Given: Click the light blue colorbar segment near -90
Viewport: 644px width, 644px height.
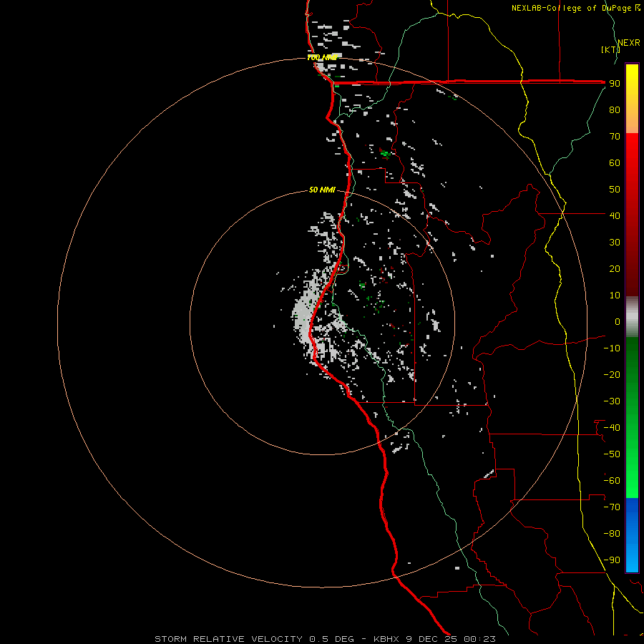Looking at the screenshot, I should coord(632,559).
